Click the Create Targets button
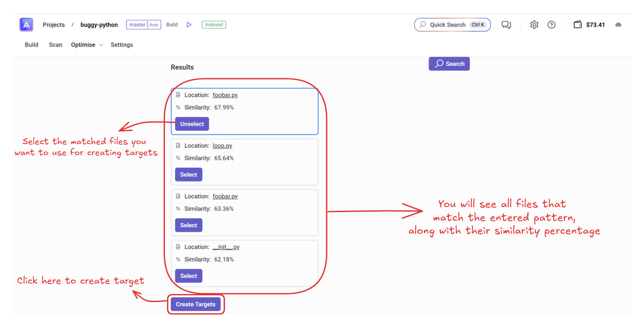Image resolution: width=644 pixels, height=327 pixels. coord(195,304)
